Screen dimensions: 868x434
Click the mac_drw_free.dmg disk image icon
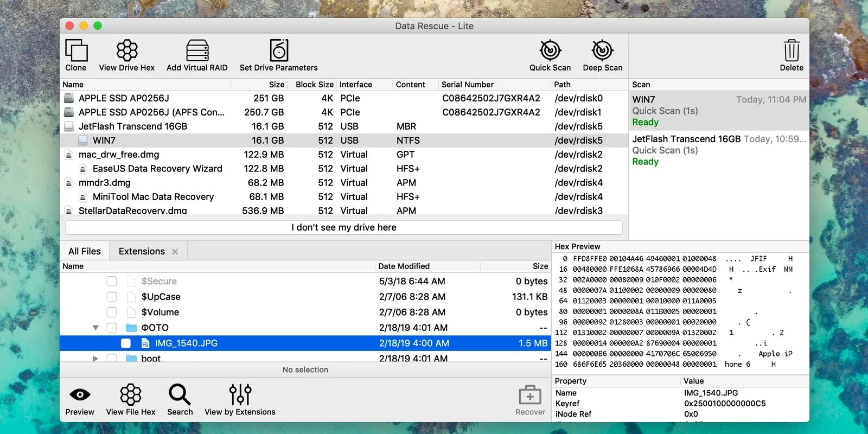click(x=69, y=155)
